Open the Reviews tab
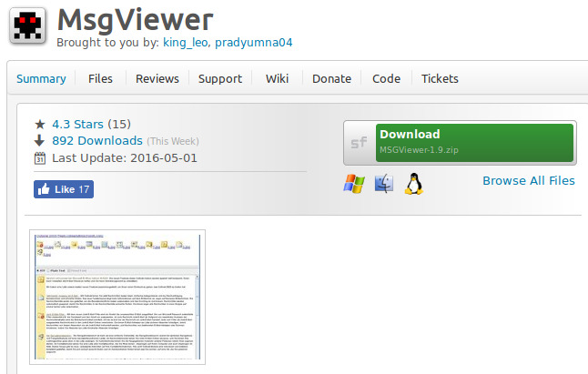This screenshot has width=588, height=374. 157,78
